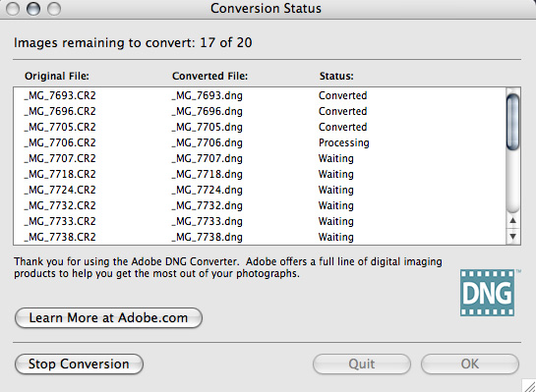The width and height of the screenshot is (536, 392).
Task: Select original file _MG_7733.CR2
Action: pos(60,221)
